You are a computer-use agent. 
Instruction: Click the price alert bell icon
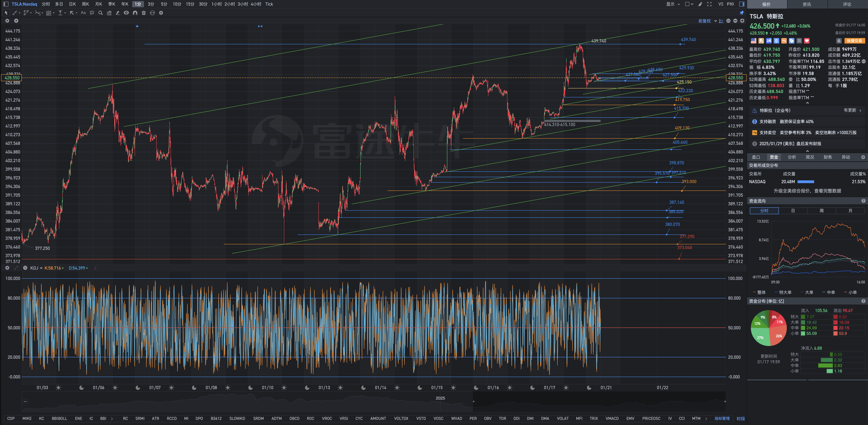[839, 41]
